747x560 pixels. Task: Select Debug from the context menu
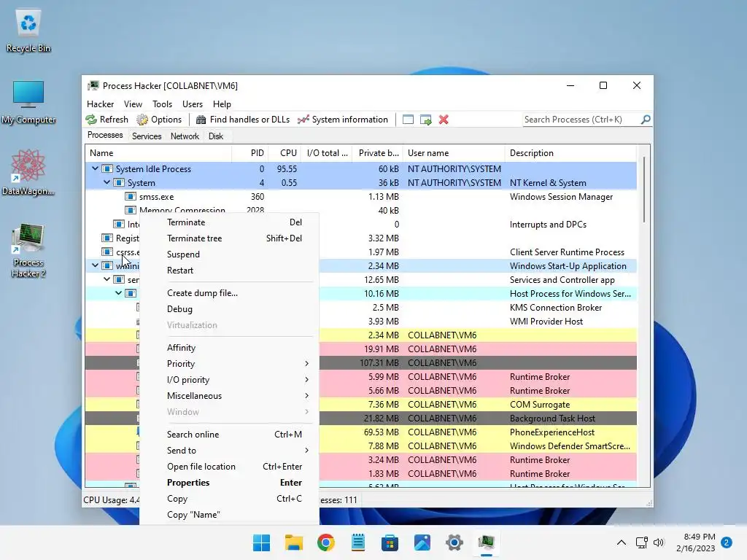coord(229,309)
